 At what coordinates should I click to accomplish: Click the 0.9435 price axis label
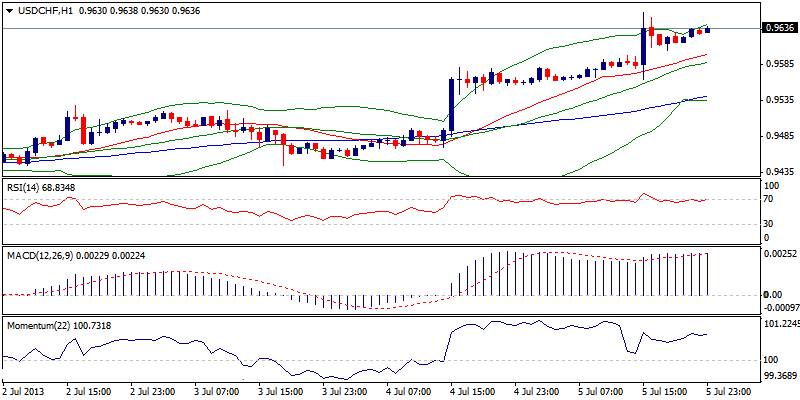778,172
